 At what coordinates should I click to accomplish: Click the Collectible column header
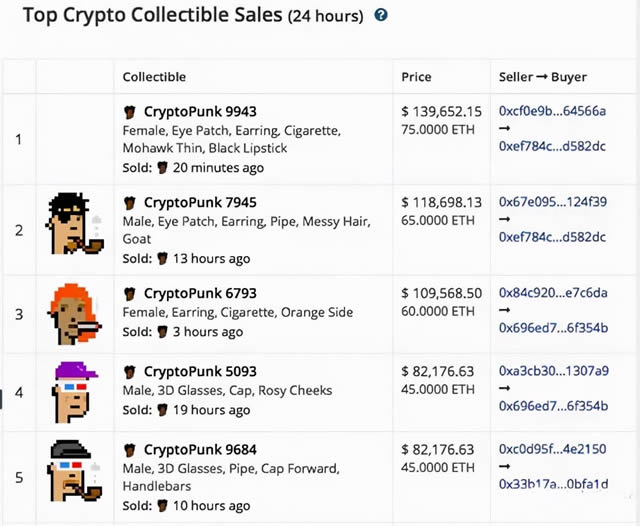click(x=154, y=77)
